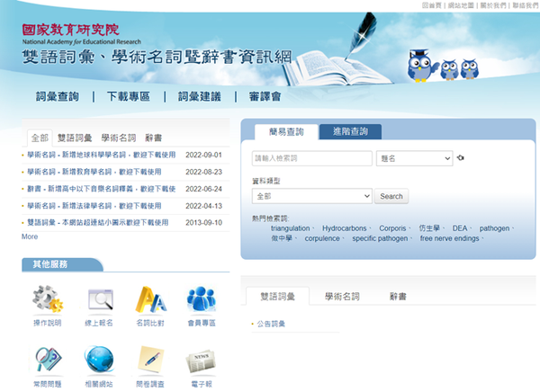Select the 全部 news tab
The width and height of the screenshot is (540, 392).
click(x=40, y=138)
